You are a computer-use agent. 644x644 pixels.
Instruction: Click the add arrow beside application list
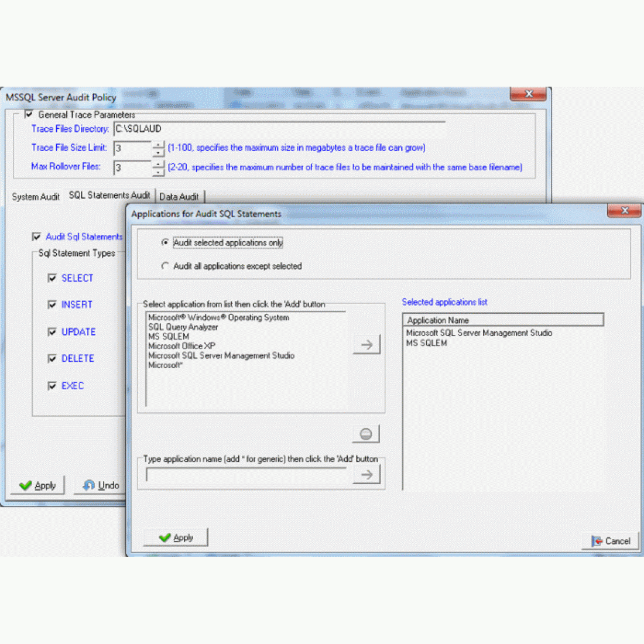point(366,345)
